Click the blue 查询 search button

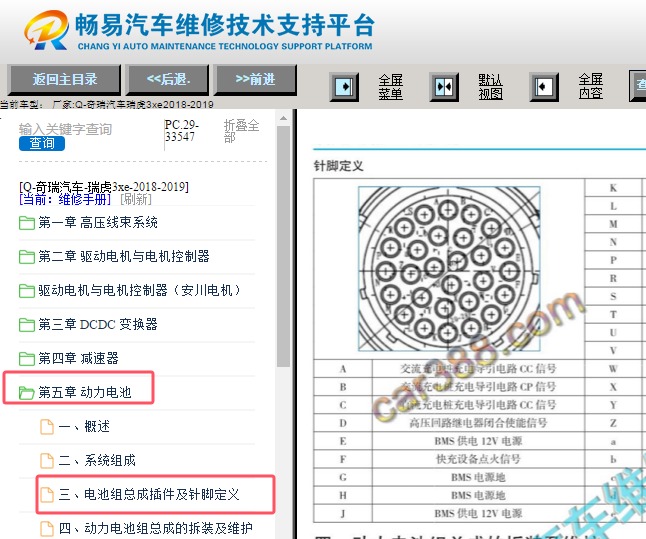(42, 143)
